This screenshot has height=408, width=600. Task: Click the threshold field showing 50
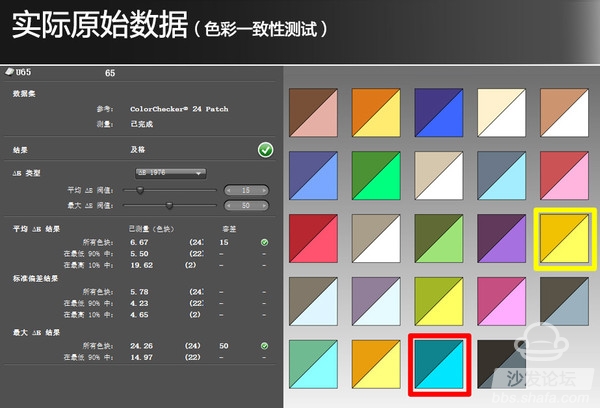(x=246, y=206)
